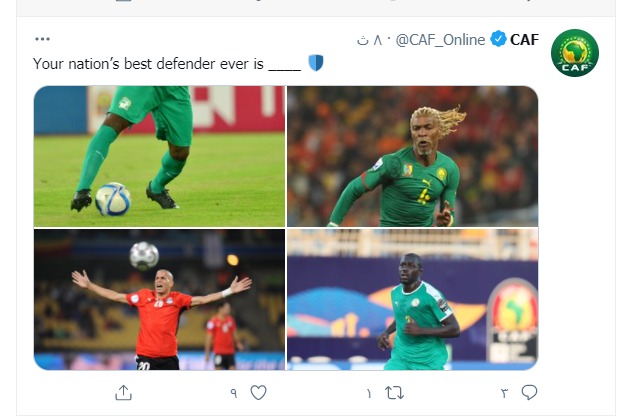
Task: Click the blue shield emoji in the tweet
Action: tap(316, 63)
